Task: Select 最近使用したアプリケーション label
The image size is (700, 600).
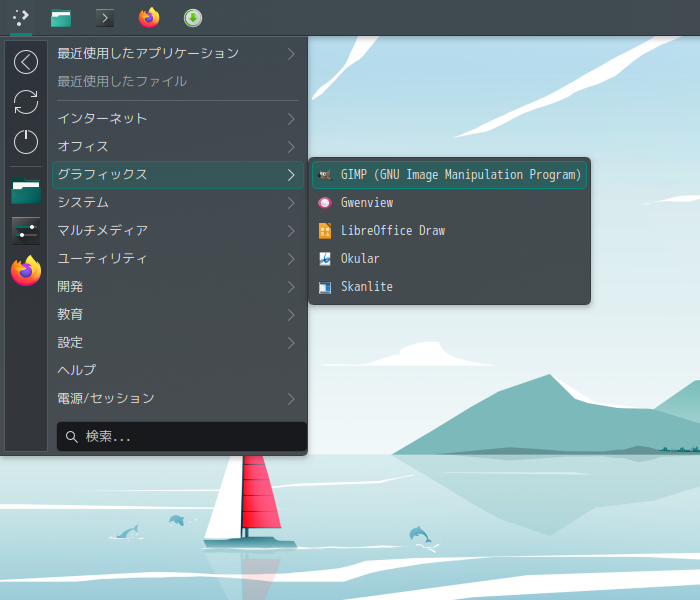Action: pyautogui.click(x=148, y=54)
